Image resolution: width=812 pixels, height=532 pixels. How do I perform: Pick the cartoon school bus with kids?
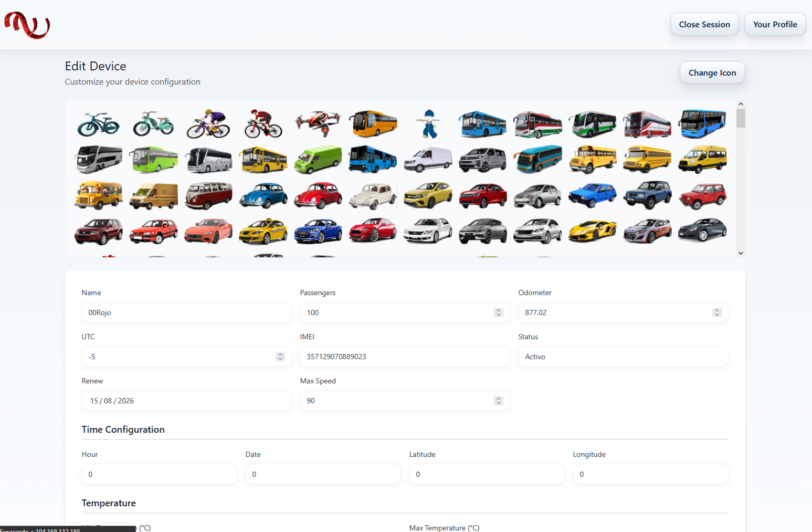click(99, 195)
